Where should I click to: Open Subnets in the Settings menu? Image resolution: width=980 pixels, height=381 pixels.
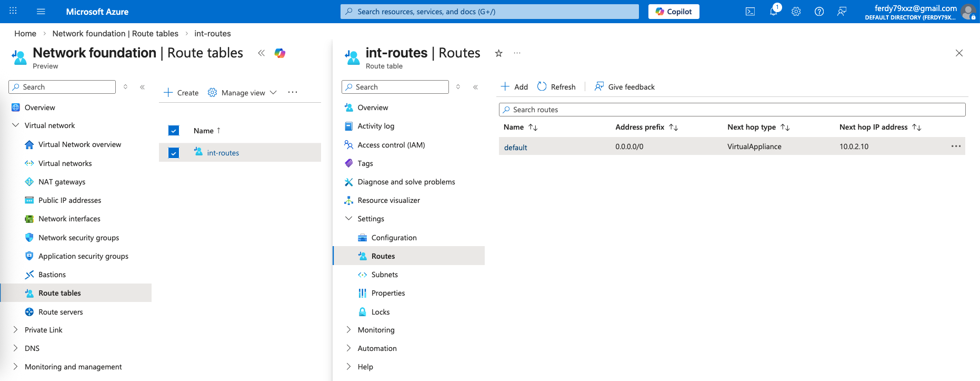coord(384,275)
